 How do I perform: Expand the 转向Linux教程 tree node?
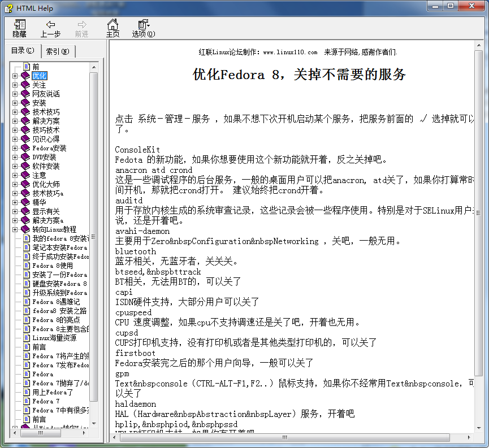(15, 229)
